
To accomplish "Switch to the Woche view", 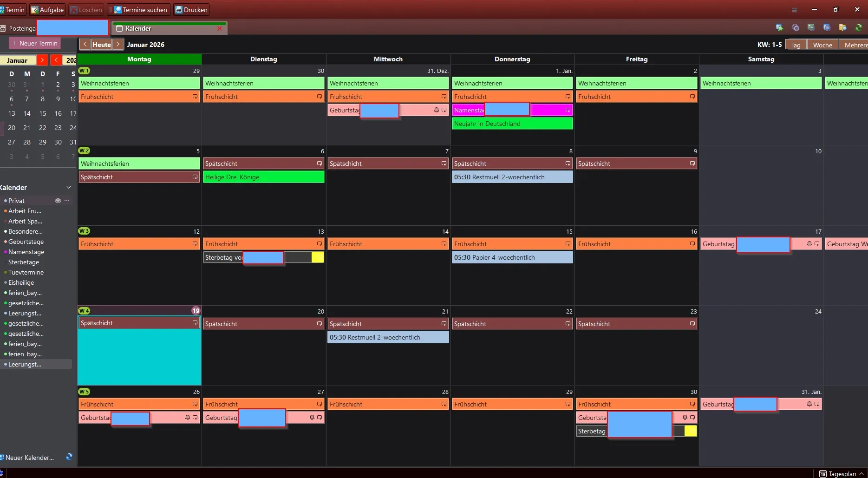I will tap(822, 45).
